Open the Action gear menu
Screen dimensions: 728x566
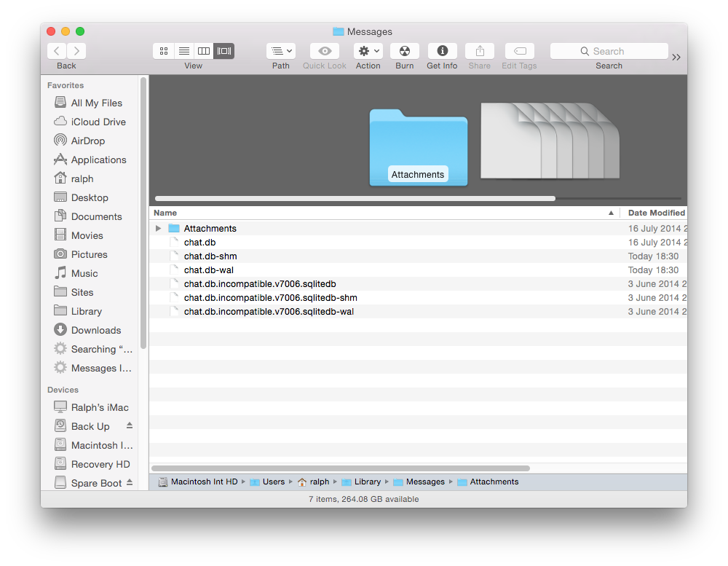[368, 51]
